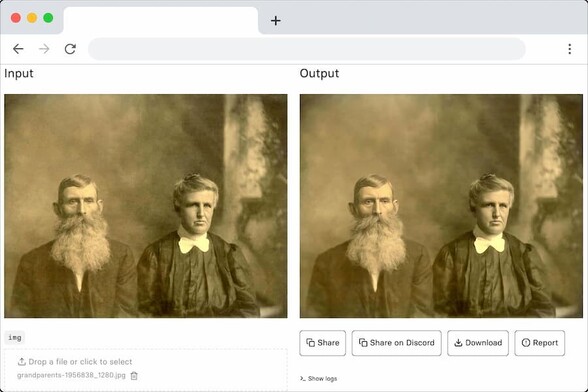The height and width of the screenshot is (392, 588).
Task: Click the input photo thumbnail
Action: click(x=146, y=206)
